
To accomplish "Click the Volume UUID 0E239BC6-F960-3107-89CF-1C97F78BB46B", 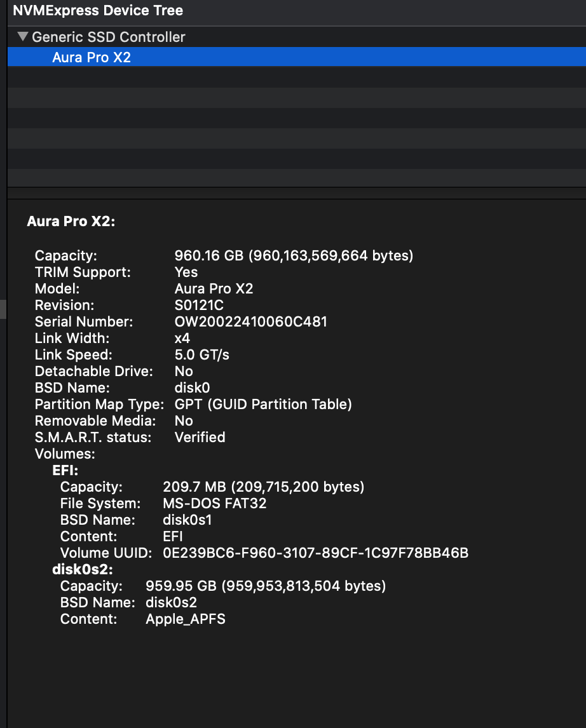I will tap(316, 553).
